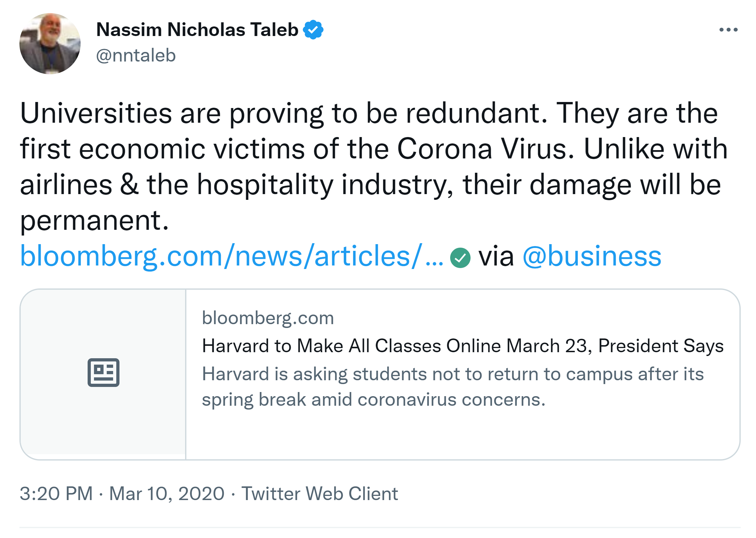Click the card description about spring break

pyautogui.click(x=452, y=387)
